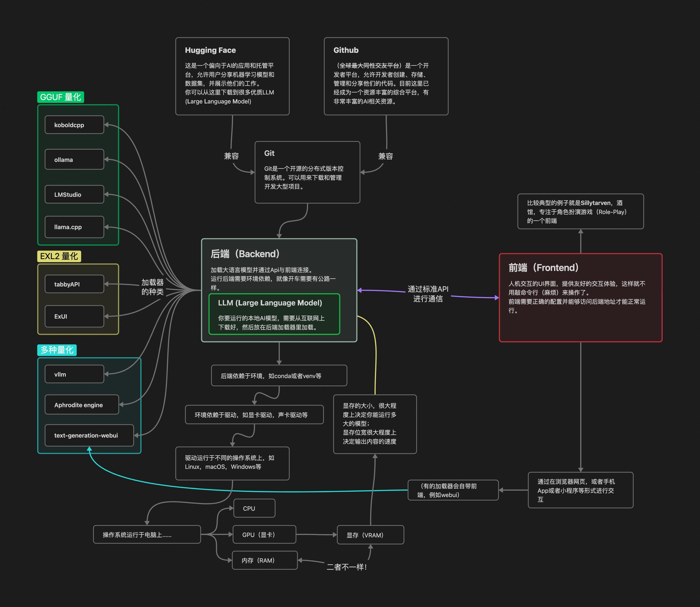
Task: Click the LMStudio node
Action: (74, 194)
